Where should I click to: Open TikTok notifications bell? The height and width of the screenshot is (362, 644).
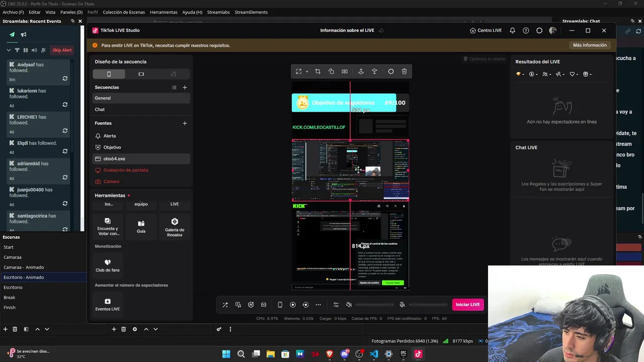pyautogui.click(x=512, y=30)
